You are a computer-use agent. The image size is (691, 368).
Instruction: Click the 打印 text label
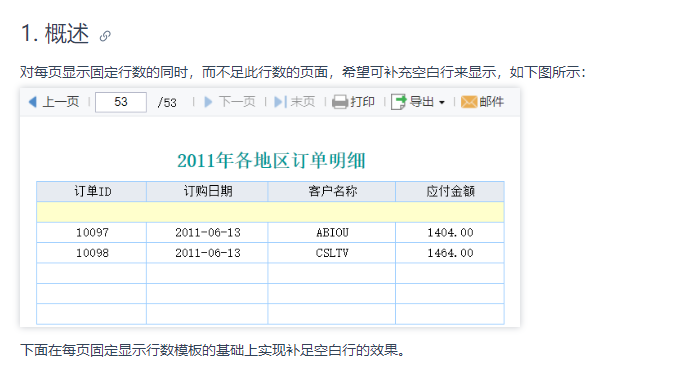coord(362,102)
